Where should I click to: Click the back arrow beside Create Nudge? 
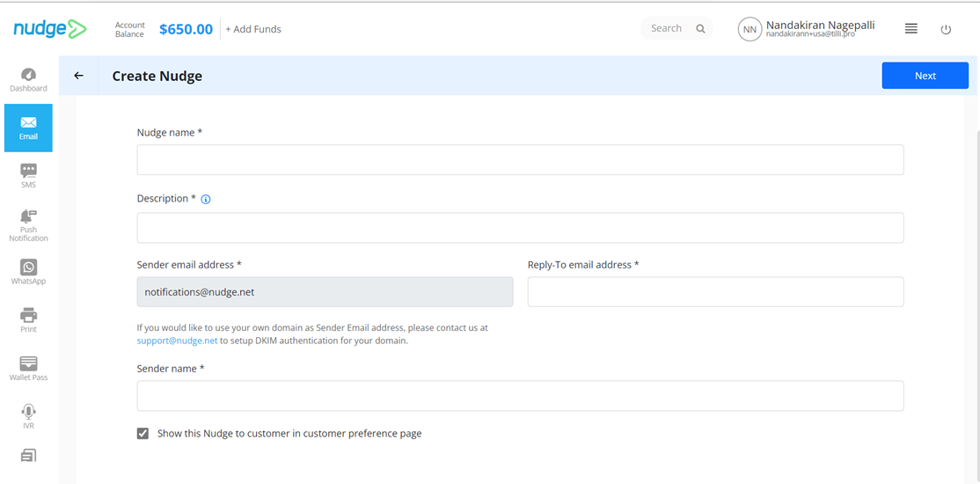click(78, 76)
